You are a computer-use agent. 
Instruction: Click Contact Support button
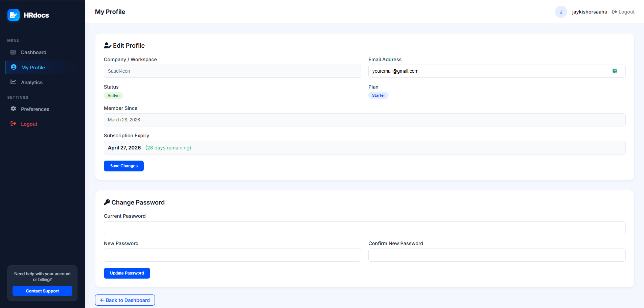click(x=42, y=291)
